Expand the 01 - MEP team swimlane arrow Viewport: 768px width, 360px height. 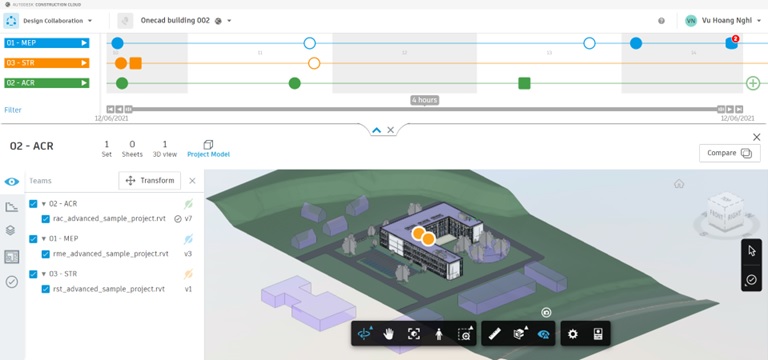[84, 43]
